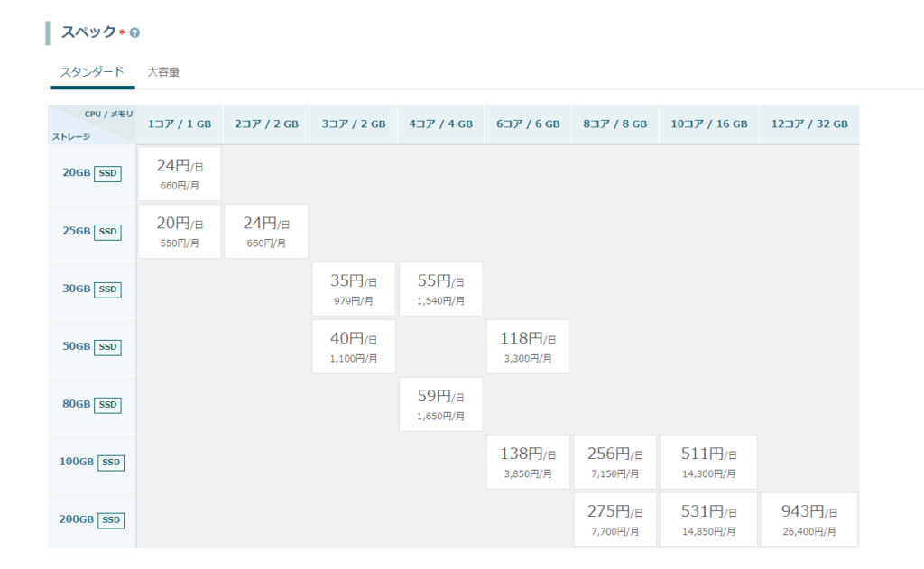This screenshot has height=569, width=924.
Task: Select the 25GB 20円/日 plan
Action: point(180,232)
